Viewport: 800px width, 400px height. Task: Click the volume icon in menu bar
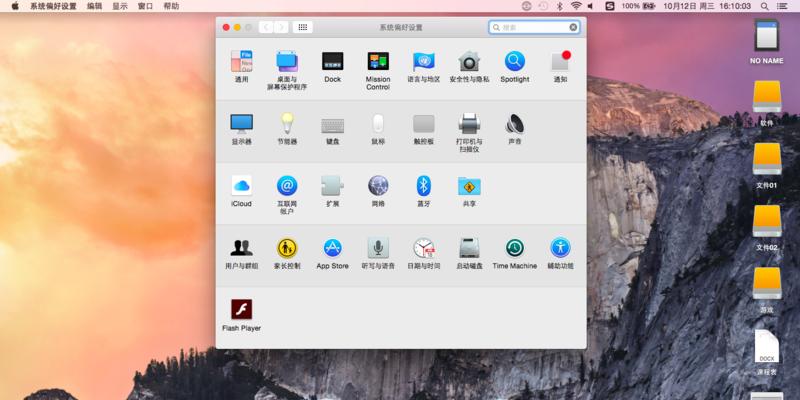pos(591,6)
